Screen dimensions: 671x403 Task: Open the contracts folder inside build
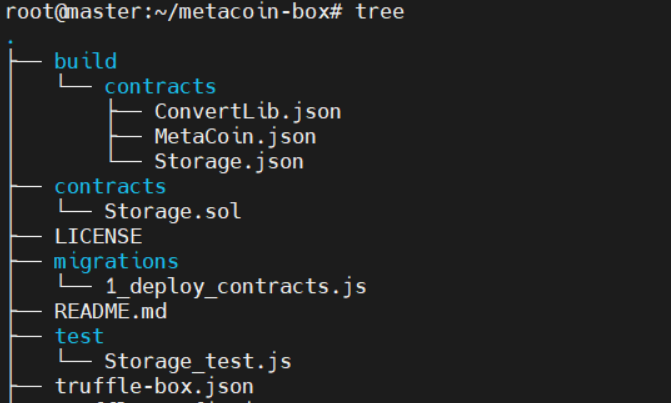tap(160, 86)
